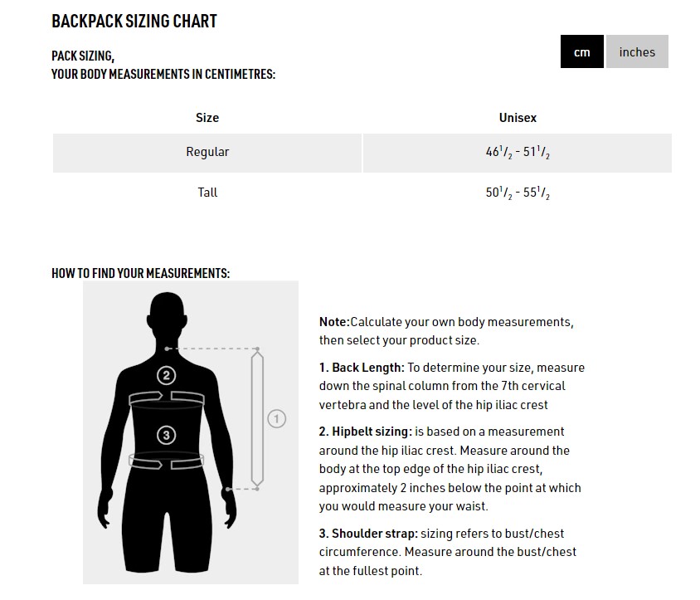Screen dimensions: 700x600
Task: Click the Regular measurement range value
Action: coord(518,153)
